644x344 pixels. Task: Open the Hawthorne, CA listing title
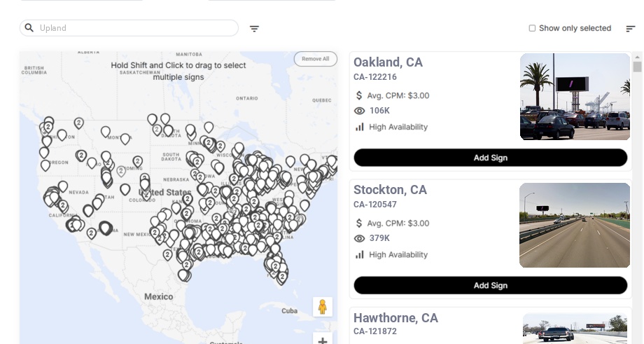pos(395,318)
